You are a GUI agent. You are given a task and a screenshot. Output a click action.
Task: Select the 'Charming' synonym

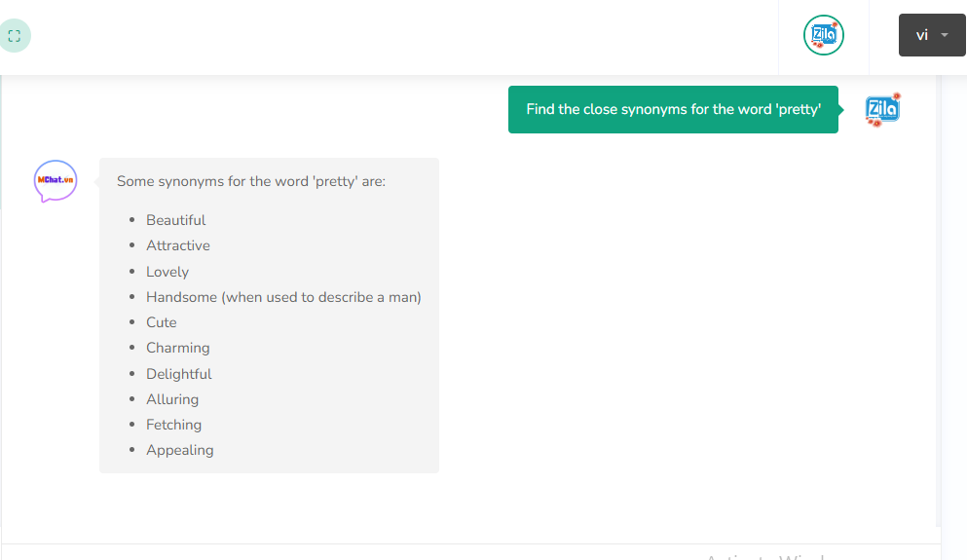(x=178, y=348)
